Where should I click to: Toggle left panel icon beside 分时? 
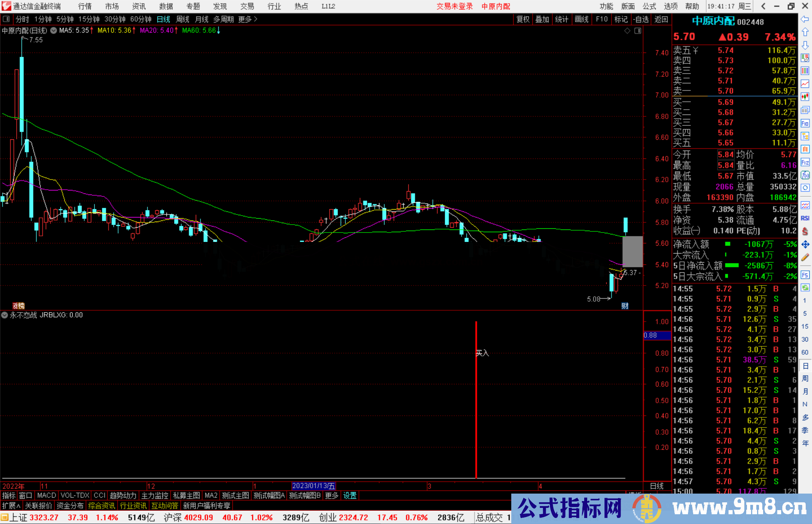(6, 19)
